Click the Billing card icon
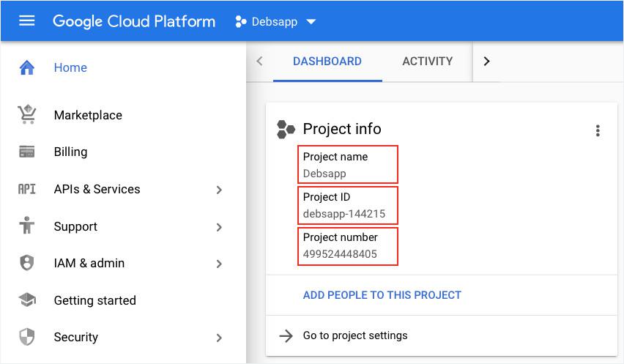This screenshot has height=364, width=624. (x=27, y=152)
